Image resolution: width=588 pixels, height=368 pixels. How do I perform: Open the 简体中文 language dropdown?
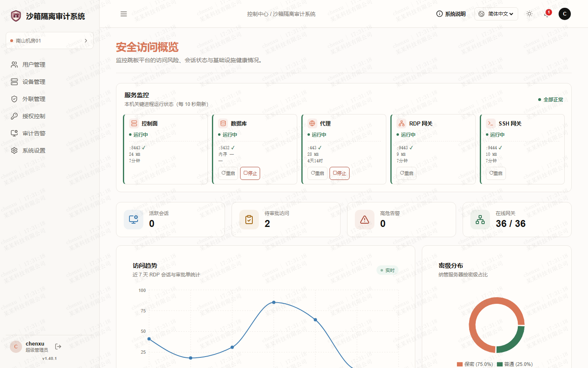click(496, 14)
